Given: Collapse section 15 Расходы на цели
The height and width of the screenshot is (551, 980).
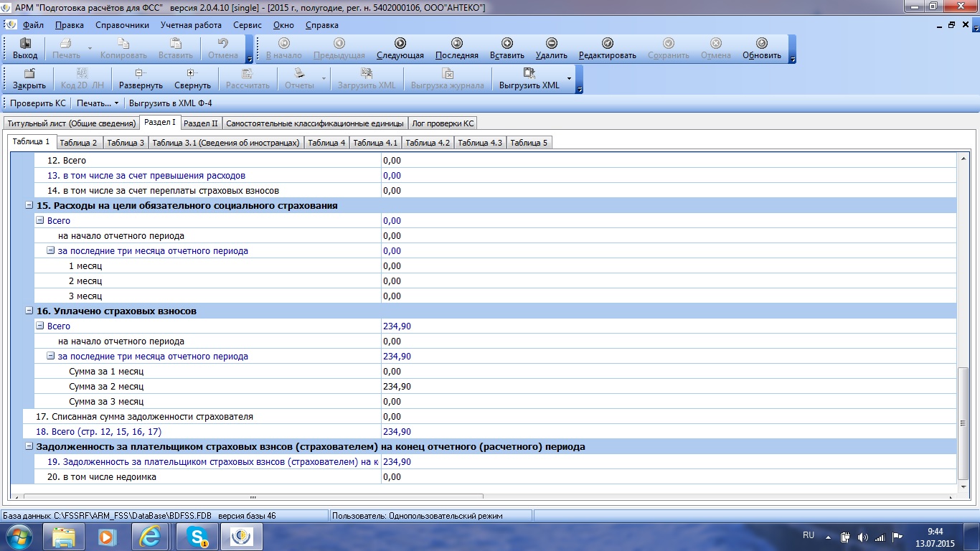Looking at the screenshot, I should pos(29,206).
